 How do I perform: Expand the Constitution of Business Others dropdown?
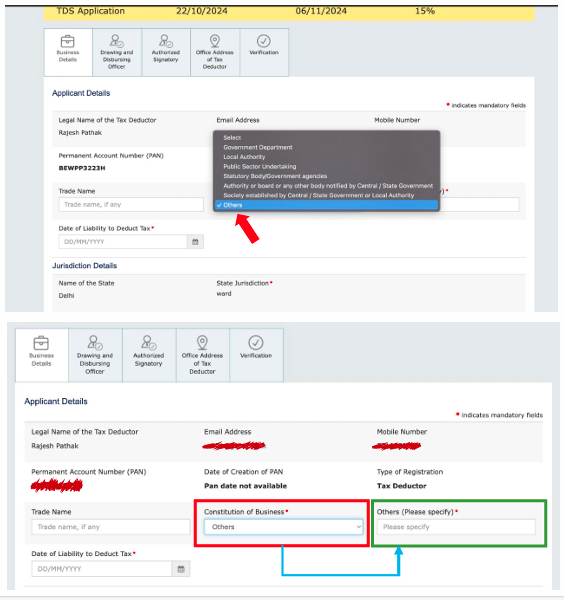click(283, 527)
